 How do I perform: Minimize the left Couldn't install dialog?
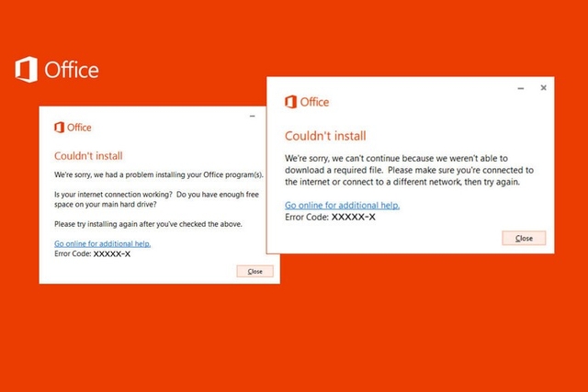(x=253, y=117)
